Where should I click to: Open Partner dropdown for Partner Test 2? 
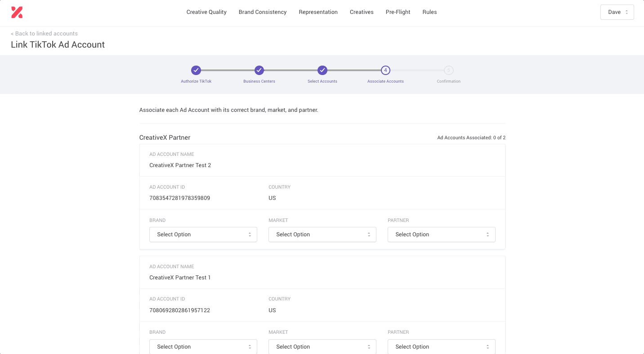click(x=442, y=235)
